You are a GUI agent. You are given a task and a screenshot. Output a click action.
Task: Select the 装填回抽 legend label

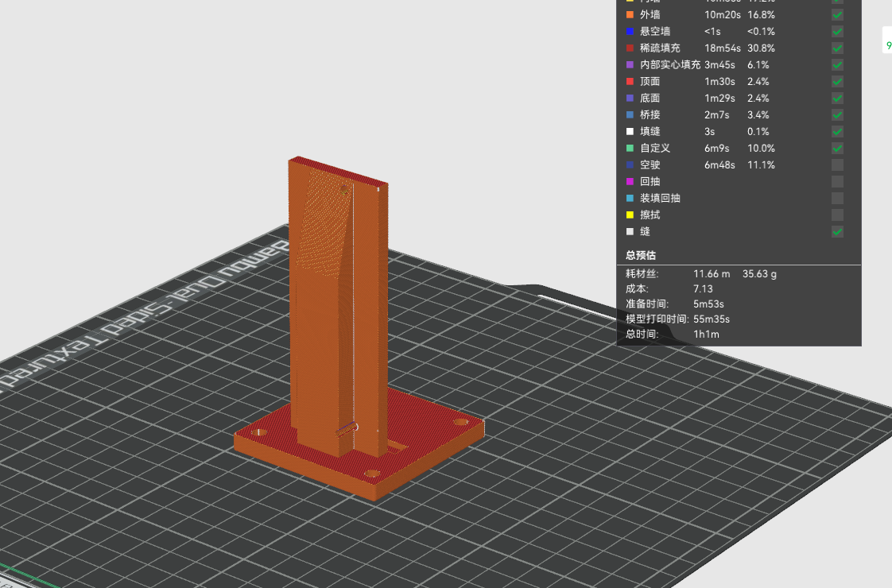(661, 199)
